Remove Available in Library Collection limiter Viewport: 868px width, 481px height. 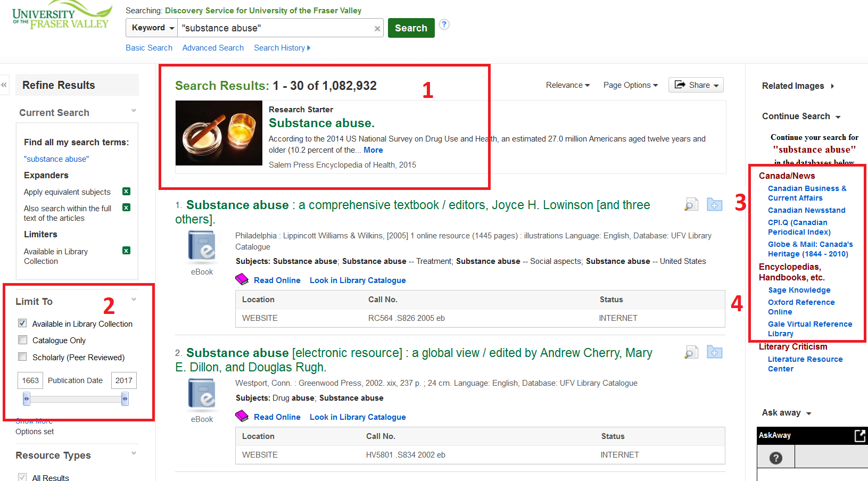(x=126, y=251)
